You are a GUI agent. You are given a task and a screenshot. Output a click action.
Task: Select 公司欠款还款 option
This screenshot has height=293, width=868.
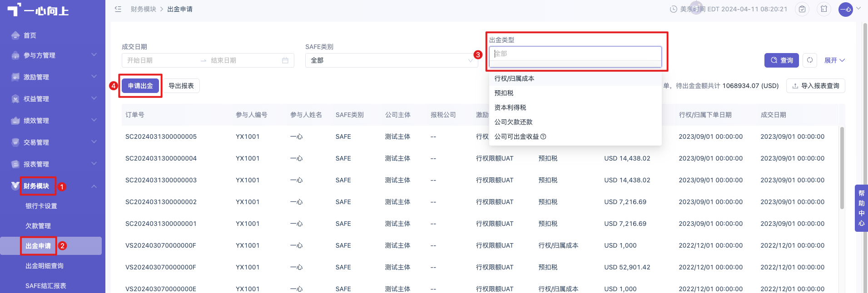tap(575, 122)
